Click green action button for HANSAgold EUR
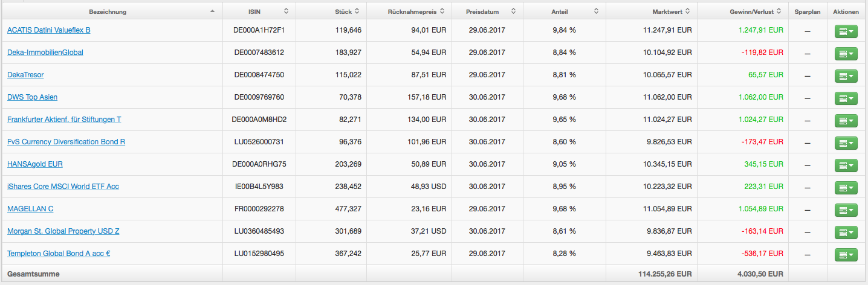The height and width of the screenshot is (285, 868). 846,165
